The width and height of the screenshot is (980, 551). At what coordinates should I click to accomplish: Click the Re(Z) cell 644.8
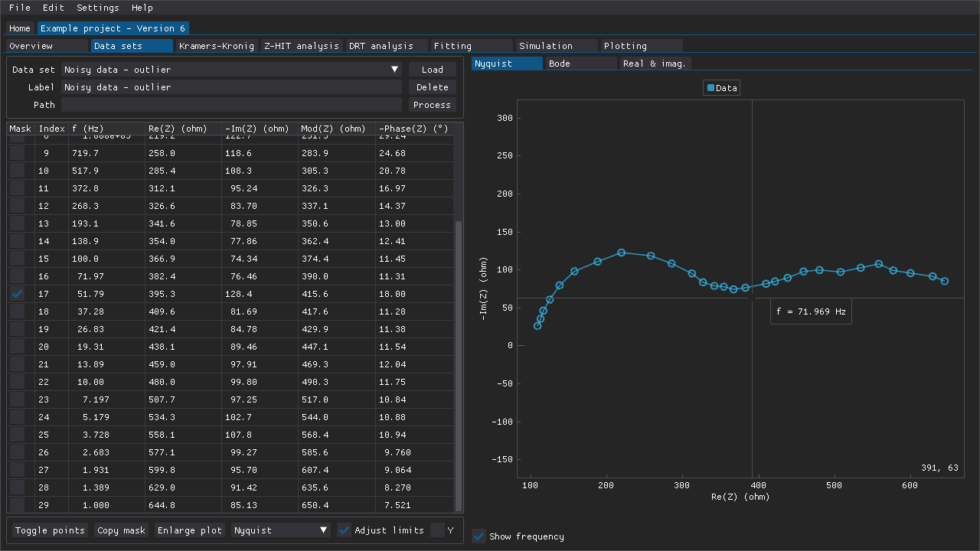click(162, 505)
